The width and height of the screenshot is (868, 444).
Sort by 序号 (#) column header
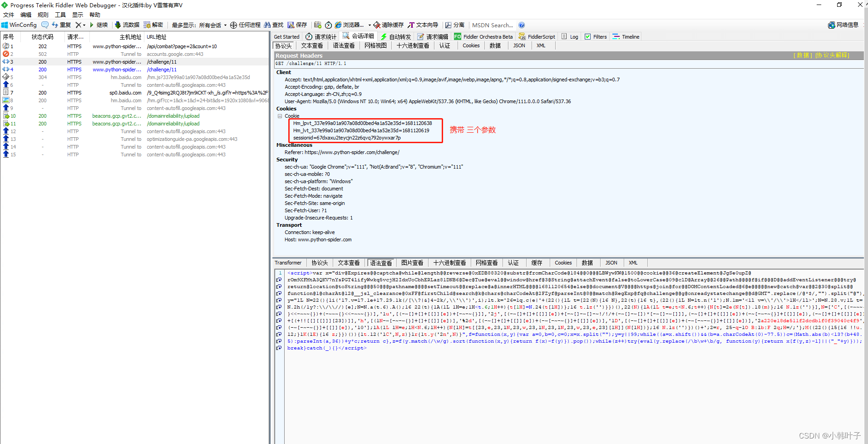coord(11,37)
